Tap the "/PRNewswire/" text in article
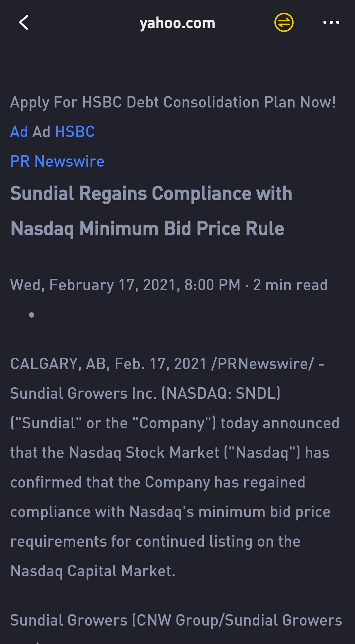 [263, 364]
